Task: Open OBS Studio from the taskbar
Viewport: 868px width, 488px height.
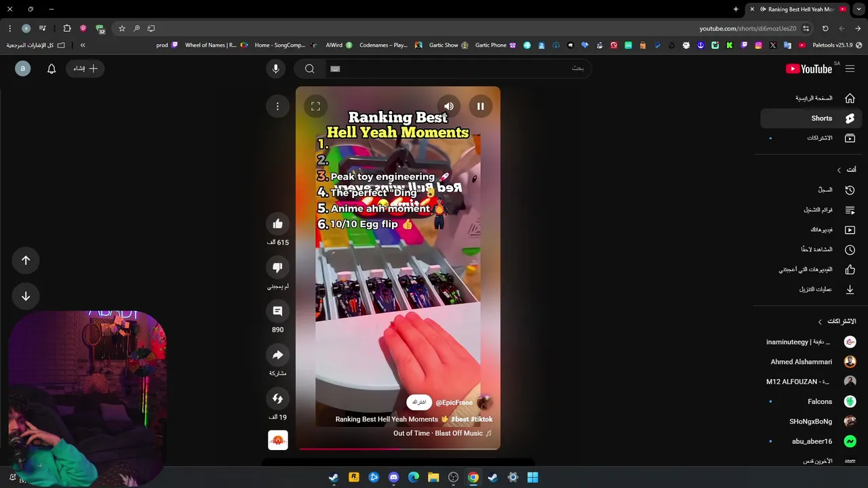Action: [x=453, y=477]
